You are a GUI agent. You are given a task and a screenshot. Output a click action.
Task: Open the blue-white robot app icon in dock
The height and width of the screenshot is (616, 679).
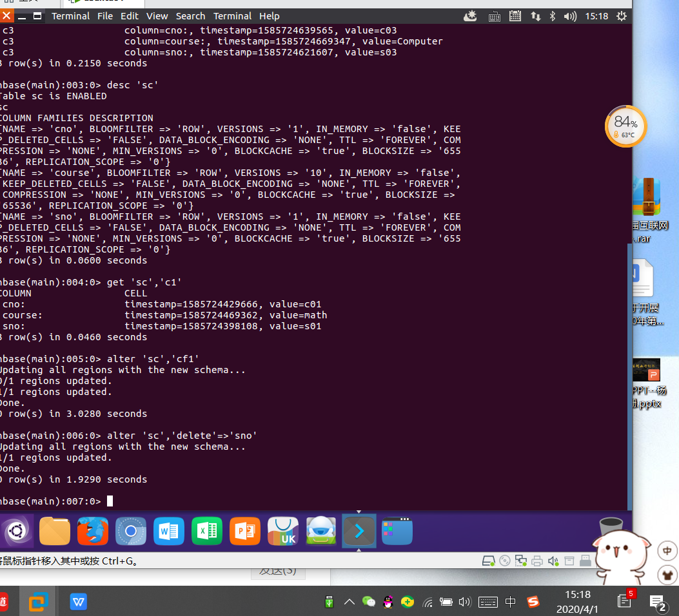coord(321,531)
